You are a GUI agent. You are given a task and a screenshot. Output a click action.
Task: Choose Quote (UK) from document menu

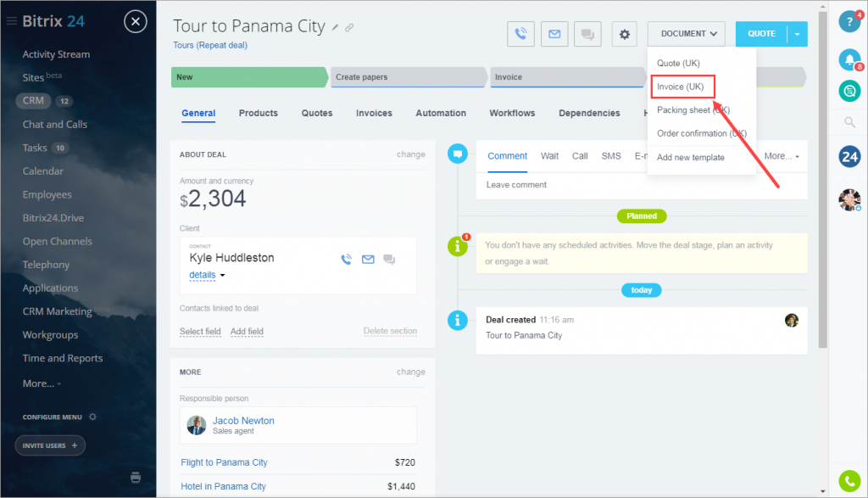pyautogui.click(x=678, y=63)
